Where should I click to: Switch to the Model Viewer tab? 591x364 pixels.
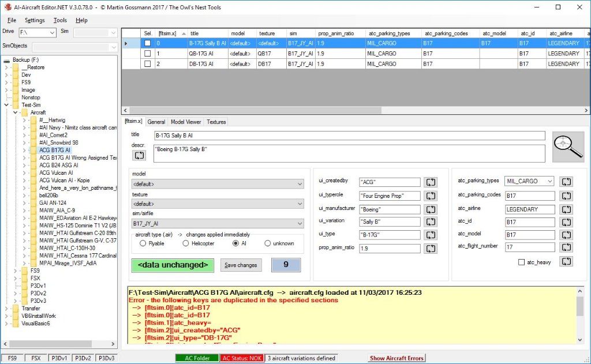coord(186,122)
